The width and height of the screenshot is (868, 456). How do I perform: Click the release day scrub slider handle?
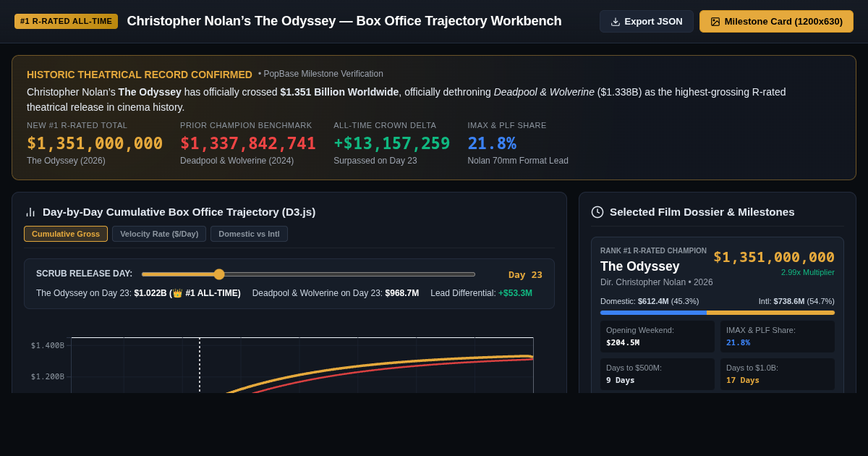coord(219,274)
